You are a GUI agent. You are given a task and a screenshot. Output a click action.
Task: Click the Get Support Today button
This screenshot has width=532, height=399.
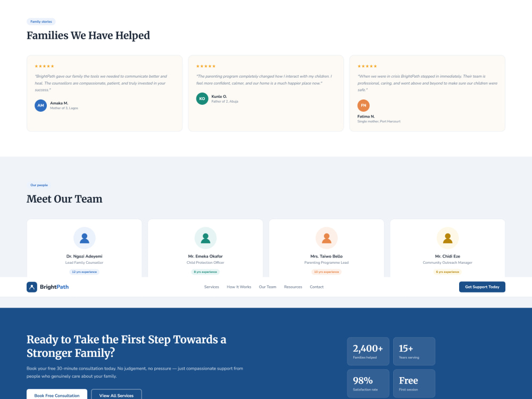click(x=482, y=287)
